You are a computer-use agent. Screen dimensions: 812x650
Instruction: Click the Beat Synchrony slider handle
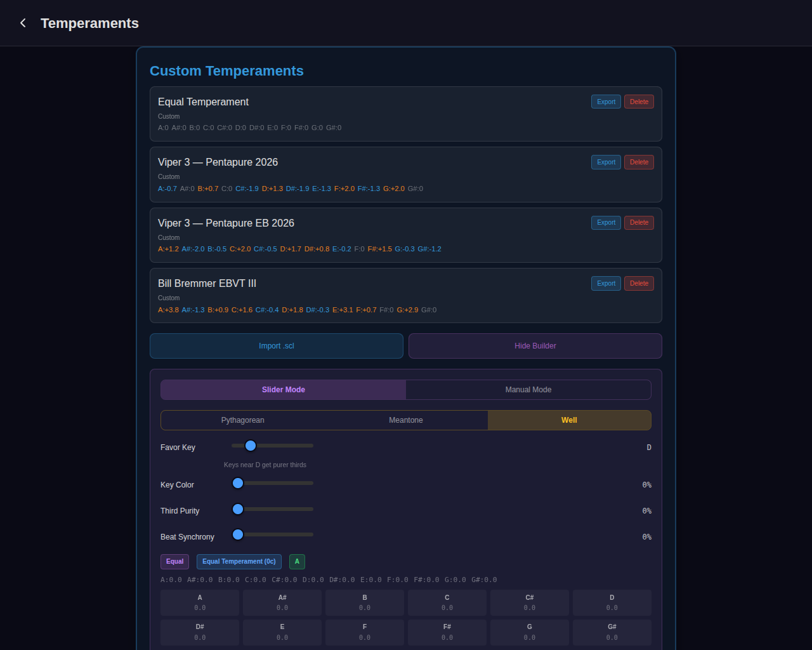(x=237, y=534)
